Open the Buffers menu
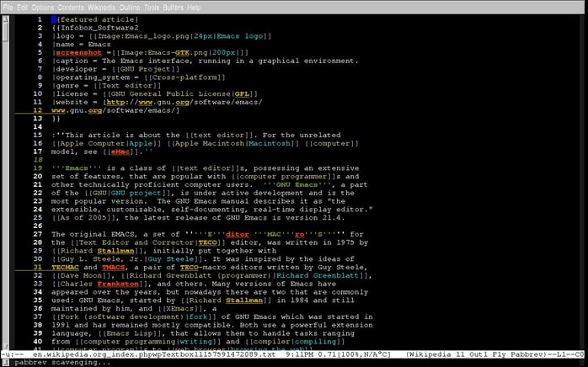 (x=174, y=7)
